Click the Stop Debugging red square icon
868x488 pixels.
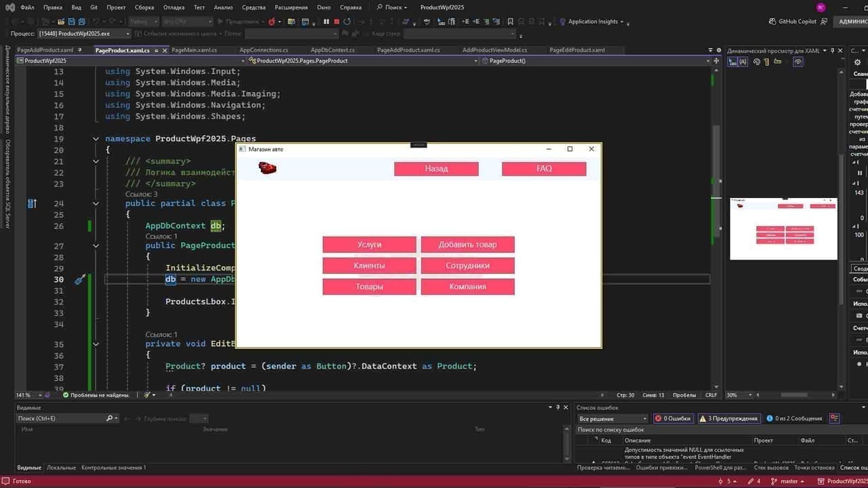click(336, 22)
